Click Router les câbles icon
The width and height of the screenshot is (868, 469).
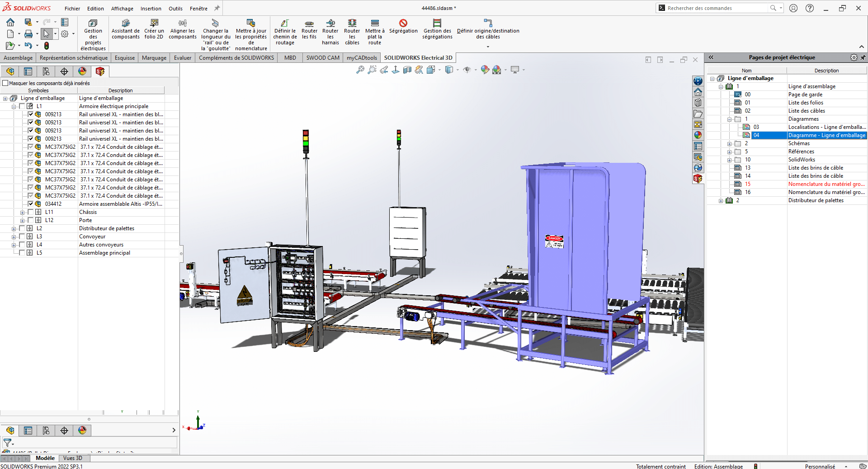pyautogui.click(x=352, y=32)
